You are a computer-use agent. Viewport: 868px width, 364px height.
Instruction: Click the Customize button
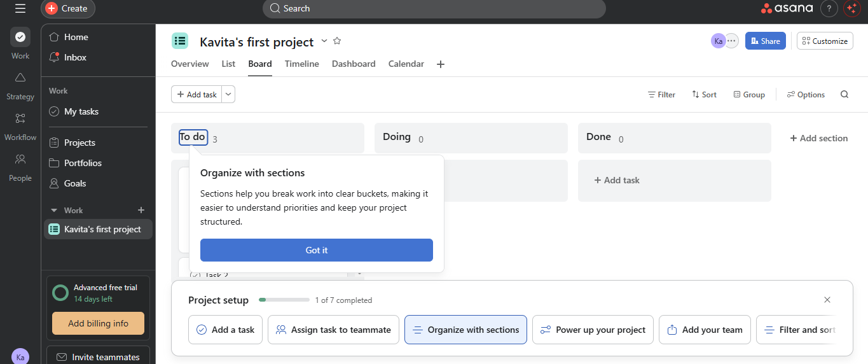click(825, 41)
